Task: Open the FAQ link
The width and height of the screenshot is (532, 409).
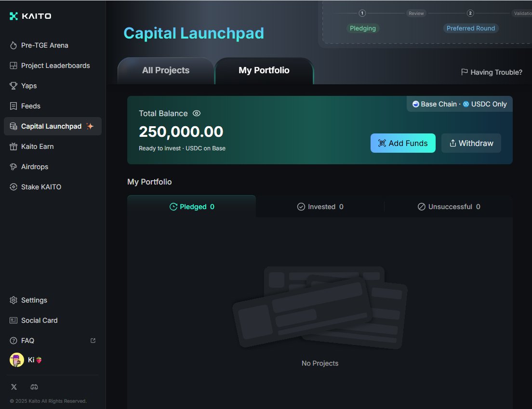Action: point(53,341)
